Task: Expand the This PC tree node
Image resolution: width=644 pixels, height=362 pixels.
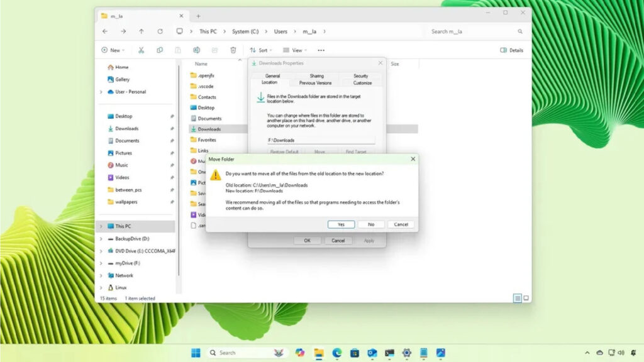Action: coord(101,226)
